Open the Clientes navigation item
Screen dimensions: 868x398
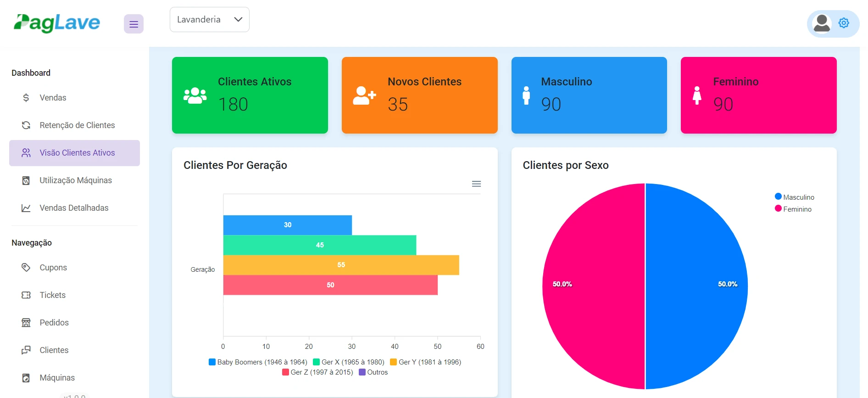point(74,350)
